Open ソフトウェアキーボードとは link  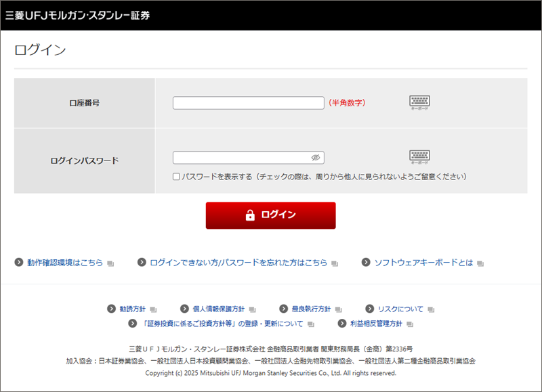(423, 263)
